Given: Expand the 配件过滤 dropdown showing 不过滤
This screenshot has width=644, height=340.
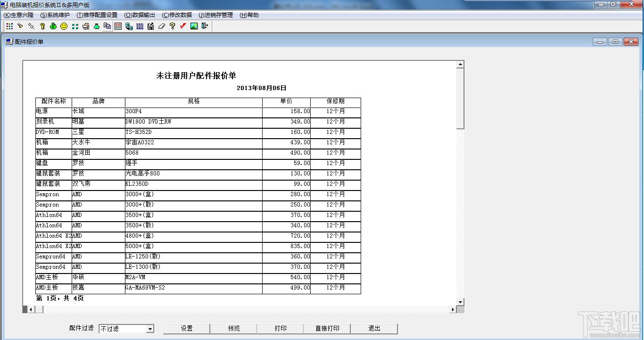Looking at the screenshot, I should (150, 329).
